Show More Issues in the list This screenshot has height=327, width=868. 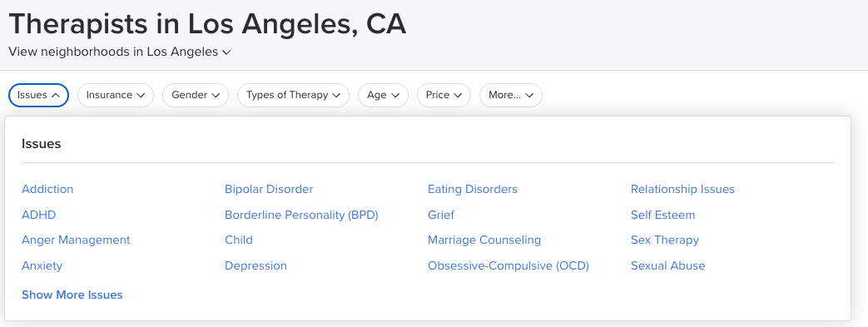(x=72, y=295)
